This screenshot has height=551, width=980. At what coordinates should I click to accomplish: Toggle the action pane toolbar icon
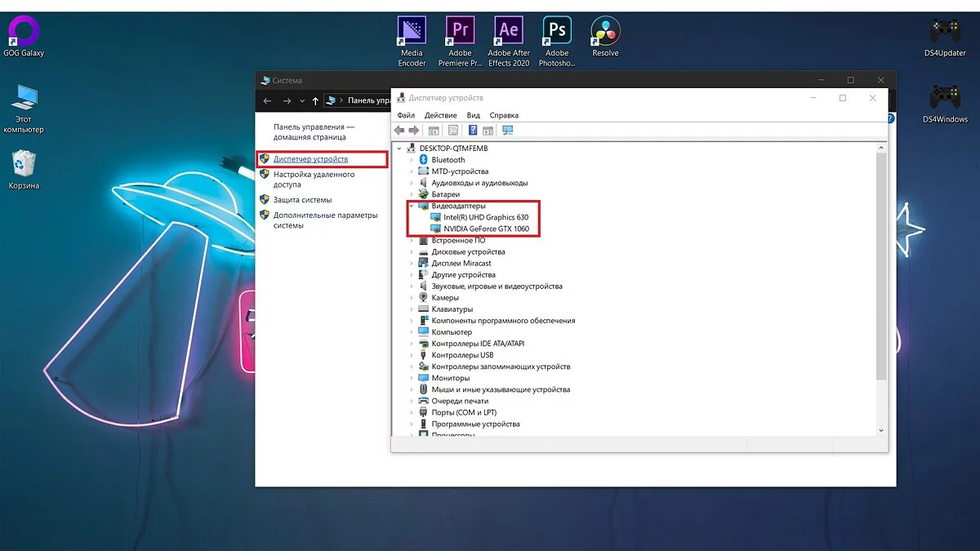488,131
